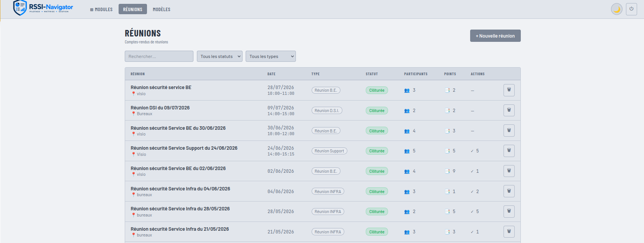This screenshot has width=644, height=243.
Task: Click points icon in Service BE 30/06/2026 row
Action: tap(447, 131)
